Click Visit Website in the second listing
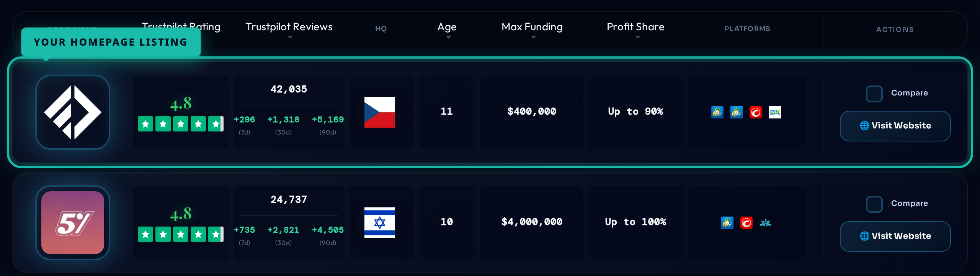Viewport: 980px width, 276px height. pyautogui.click(x=895, y=236)
